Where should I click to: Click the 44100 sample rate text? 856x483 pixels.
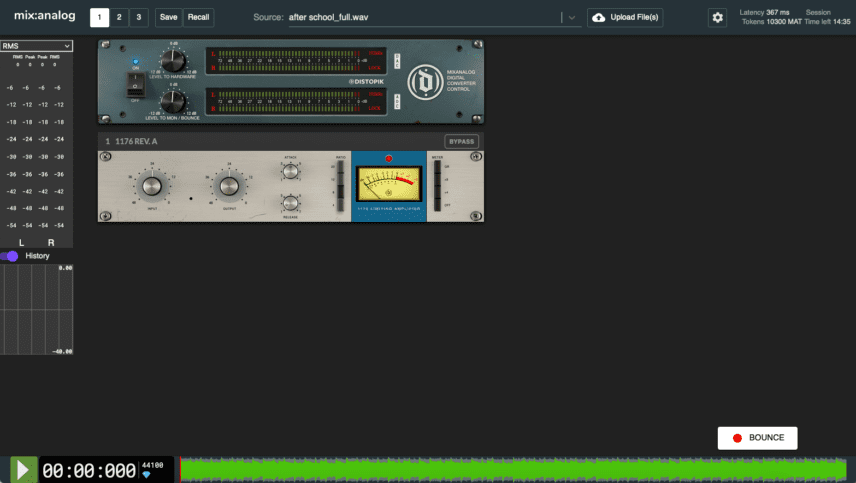pyautogui.click(x=152, y=465)
